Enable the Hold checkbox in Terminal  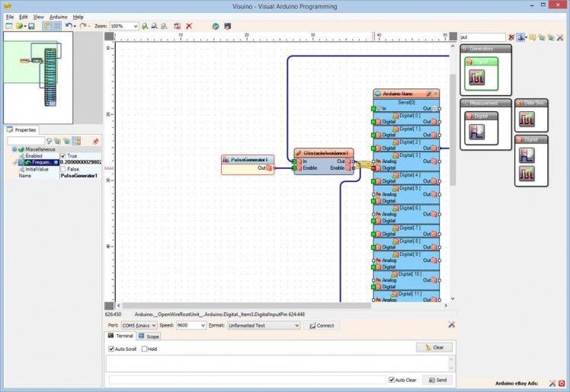(x=144, y=349)
